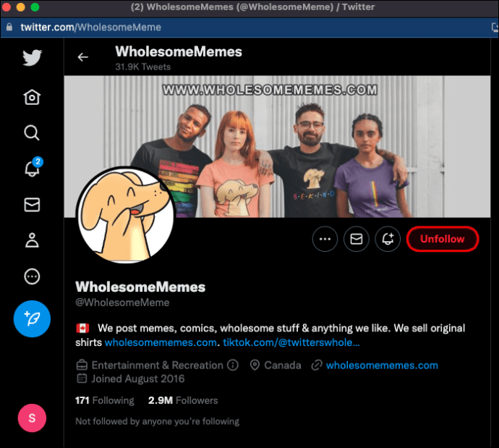Image resolution: width=499 pixels, height=448 pixels.
Task: Click the 31.9K Tweets count
Action: coord(143,67)
